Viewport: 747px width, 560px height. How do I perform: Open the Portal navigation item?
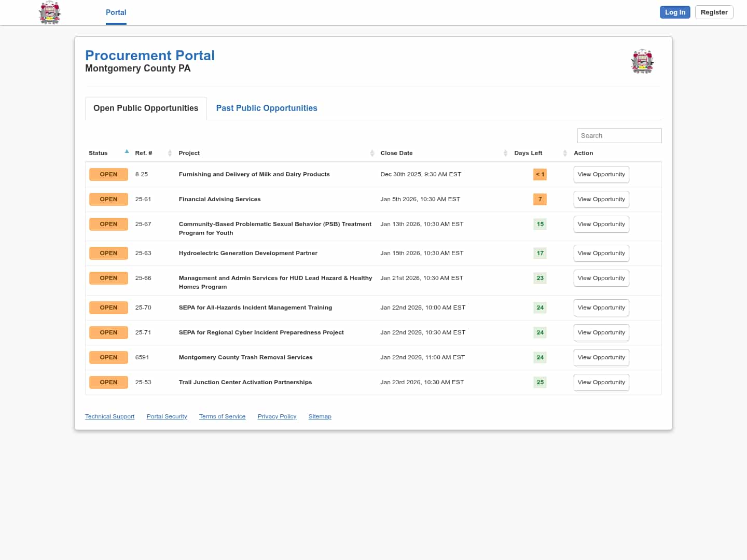(116, 12)
